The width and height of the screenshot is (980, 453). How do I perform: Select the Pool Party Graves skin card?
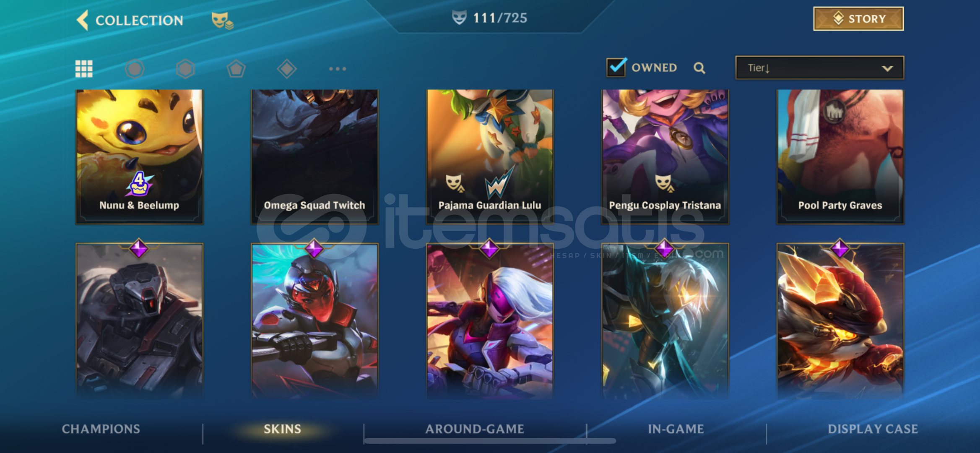[x=840, y=156]
